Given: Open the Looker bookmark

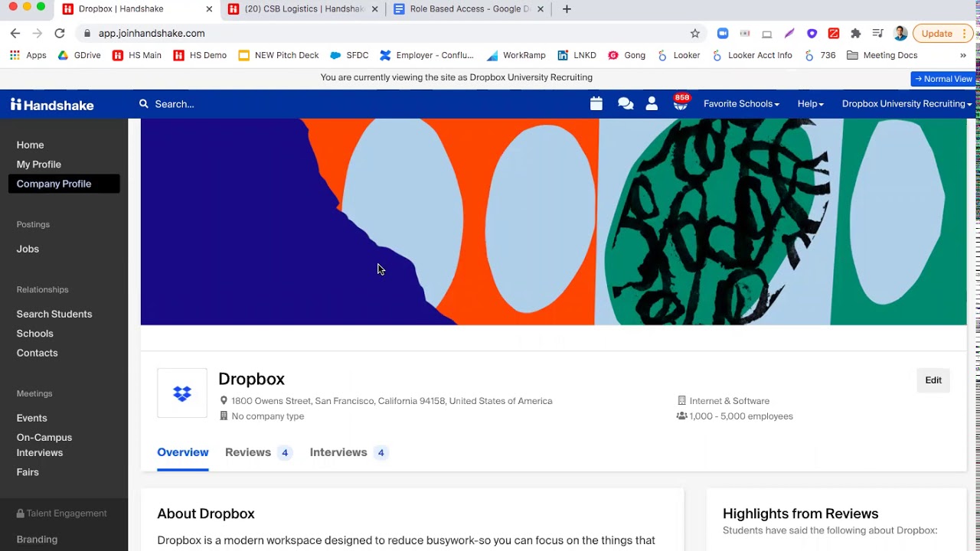Looking at the screenshot, I should [679, 55].
